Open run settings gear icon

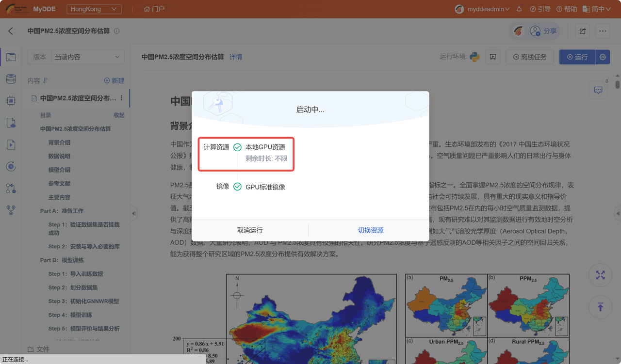coord(603,57)
